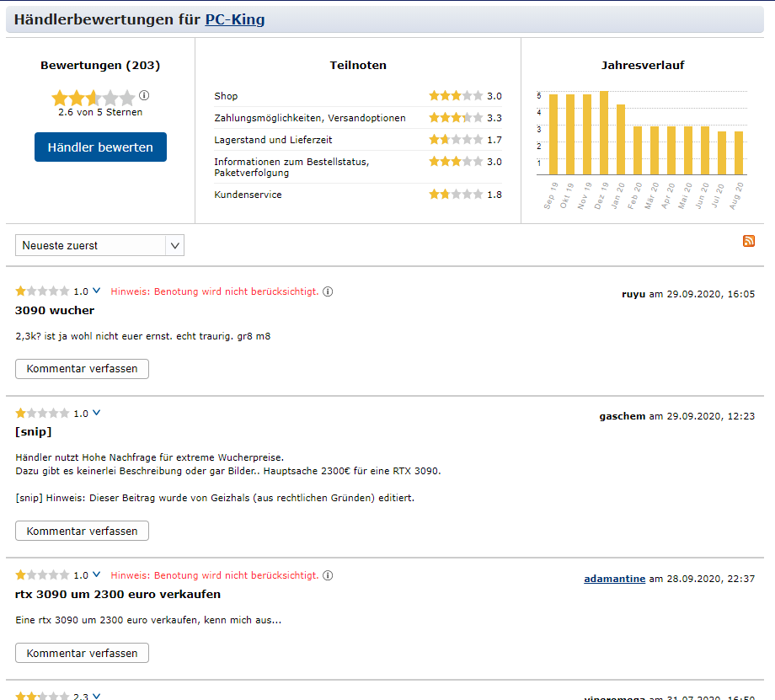The image size is (775, 700).
Task: Click the 'Bewertungen (203)' heading
Action: click(100, 65)
